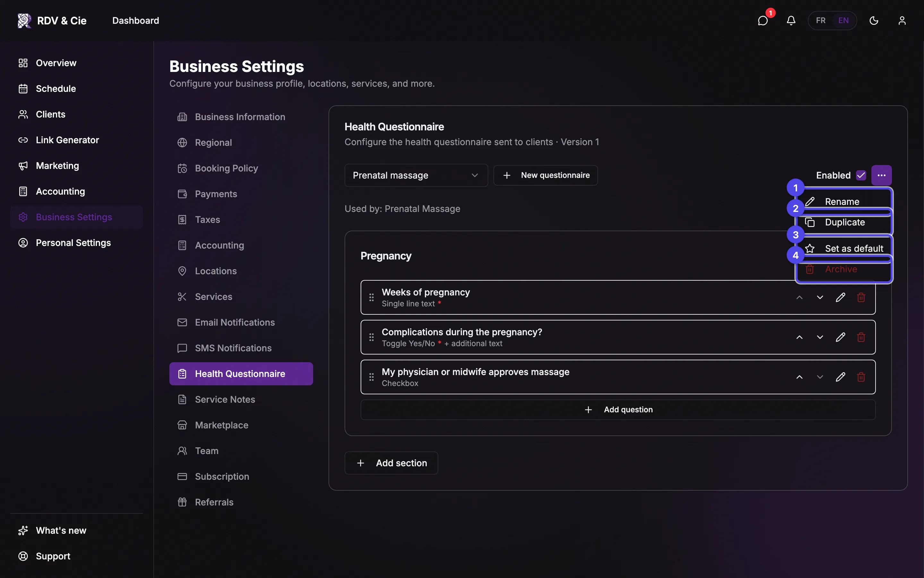
Task: Move Weeks of pregnancy question up
Action: tap(800, 297)
